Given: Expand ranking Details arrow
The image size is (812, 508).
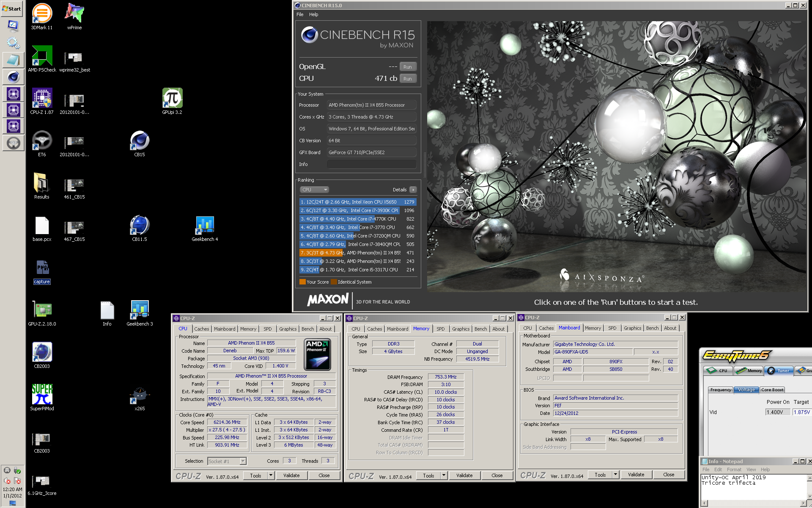Looking at the screenshot, I should pos(413,190).
